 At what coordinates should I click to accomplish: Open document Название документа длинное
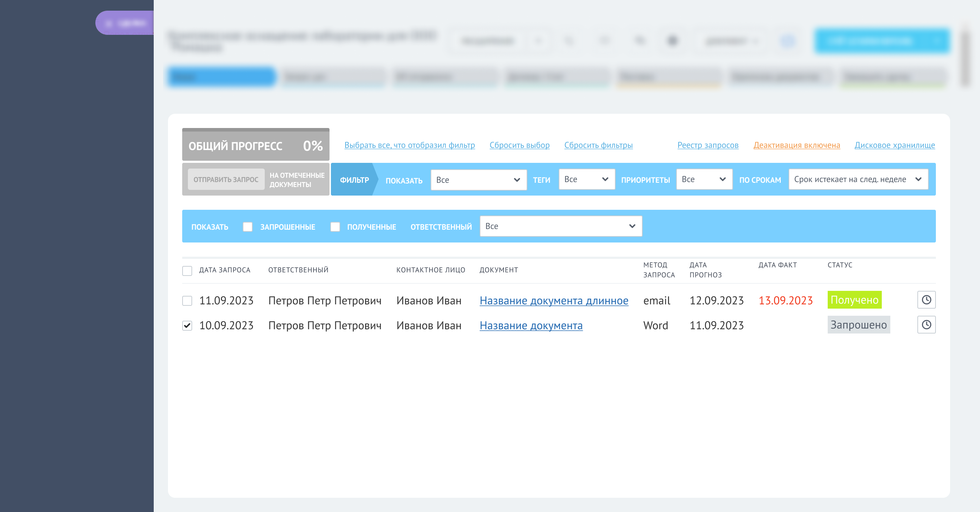point(554,301)
